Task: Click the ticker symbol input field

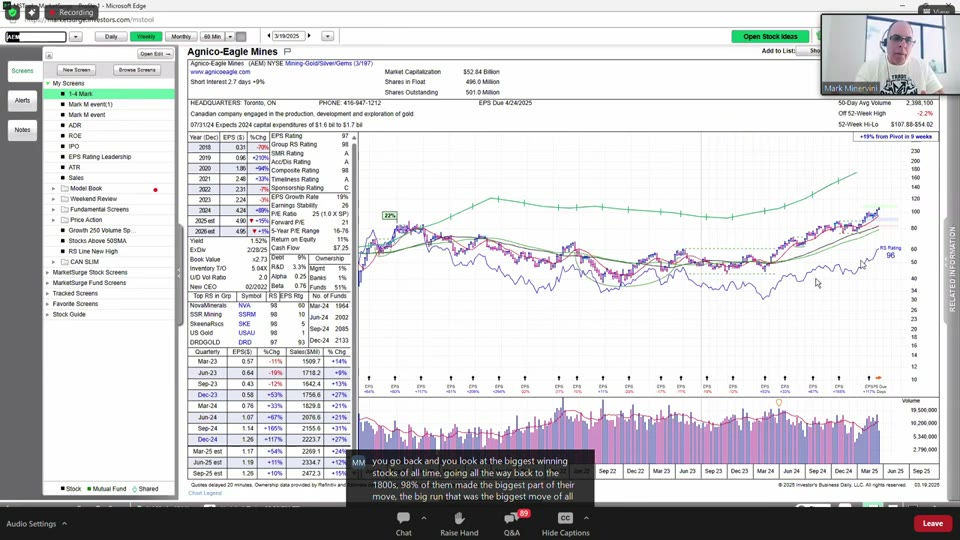Action: [x=36, y=37]
